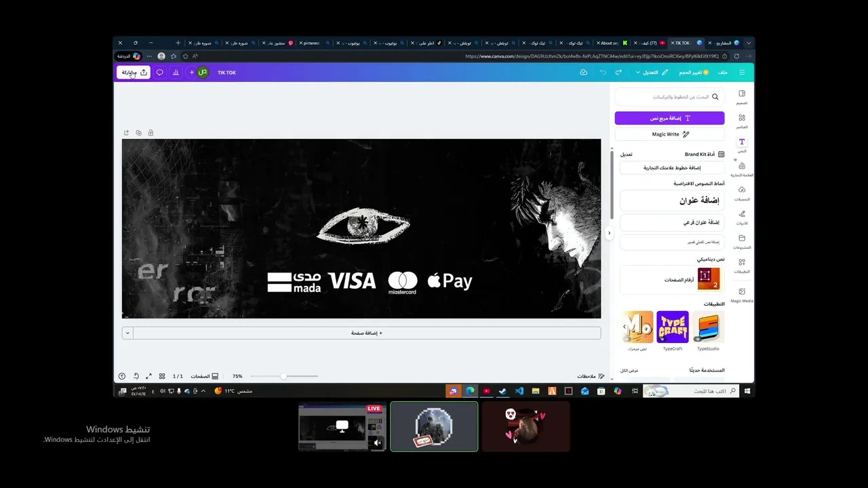This screenshot has height=488, width=868.
Task: Click the Undo arrow in Canva toolbar
Action: tap(603, 73)
